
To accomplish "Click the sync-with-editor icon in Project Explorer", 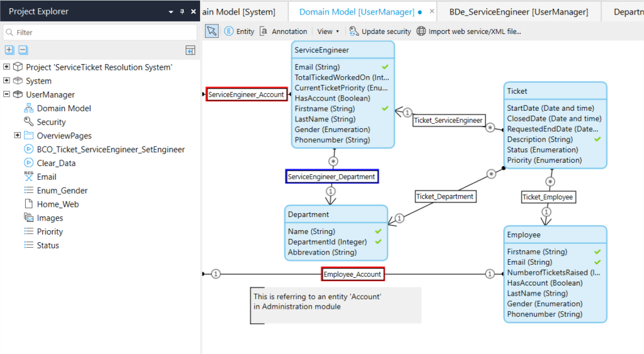I will point(190,50).
